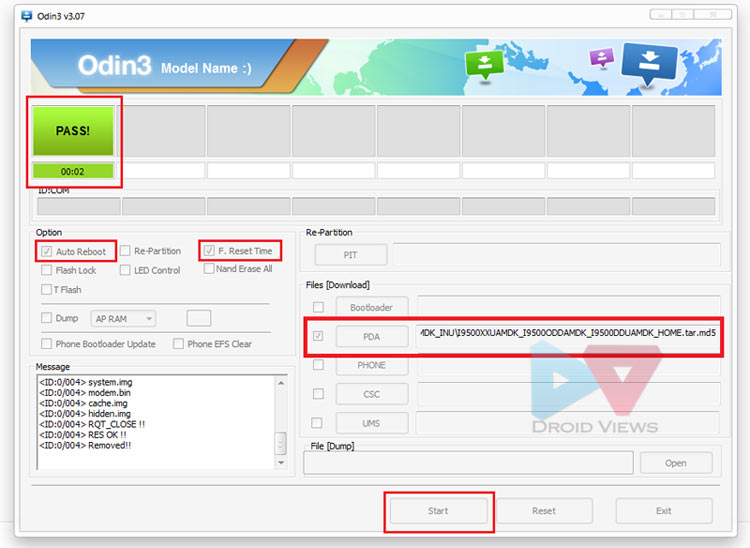Screen dimensions: 750x548
Task: Click the large blue download icon in banner
Action: click(x=649, y=62)
